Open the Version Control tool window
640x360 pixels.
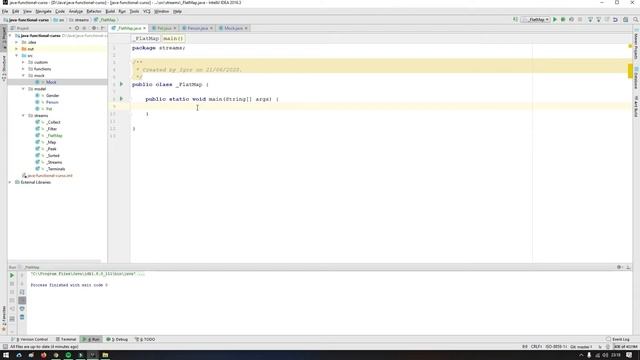(x=29, y=339)
